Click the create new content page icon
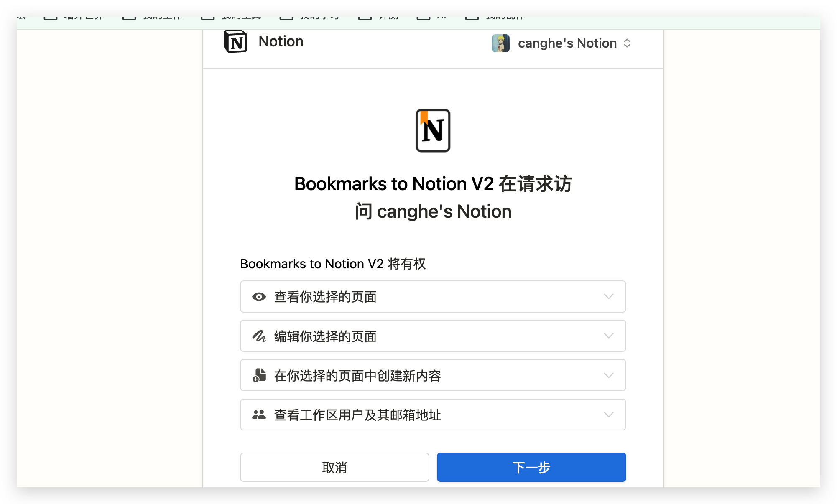837x504 pixels. coord(259,375)
